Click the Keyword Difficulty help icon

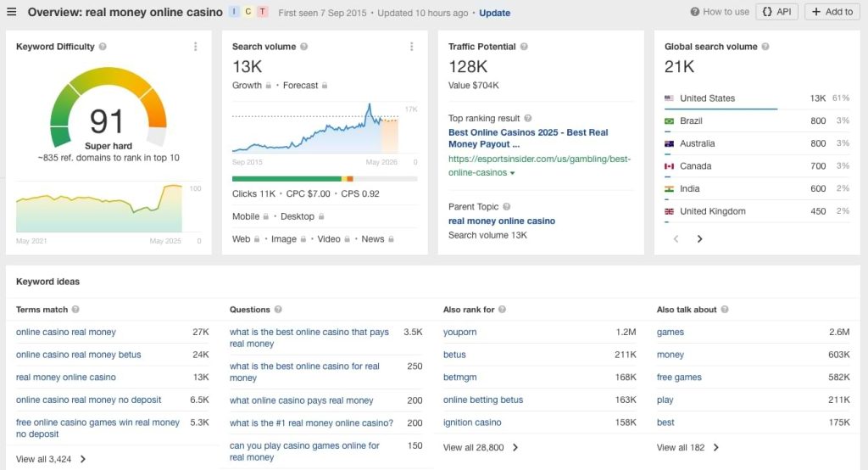point(103,47)
